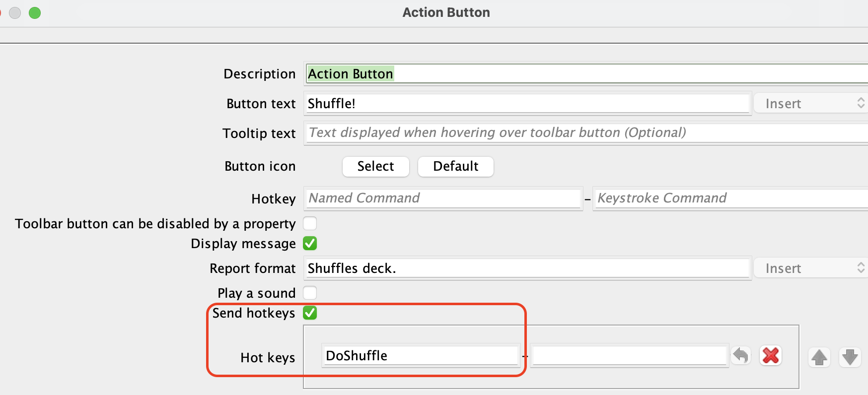This screenshot has height=395, width=868.
Task: Click the gray minimize window button
Action: tap(15, 13)
